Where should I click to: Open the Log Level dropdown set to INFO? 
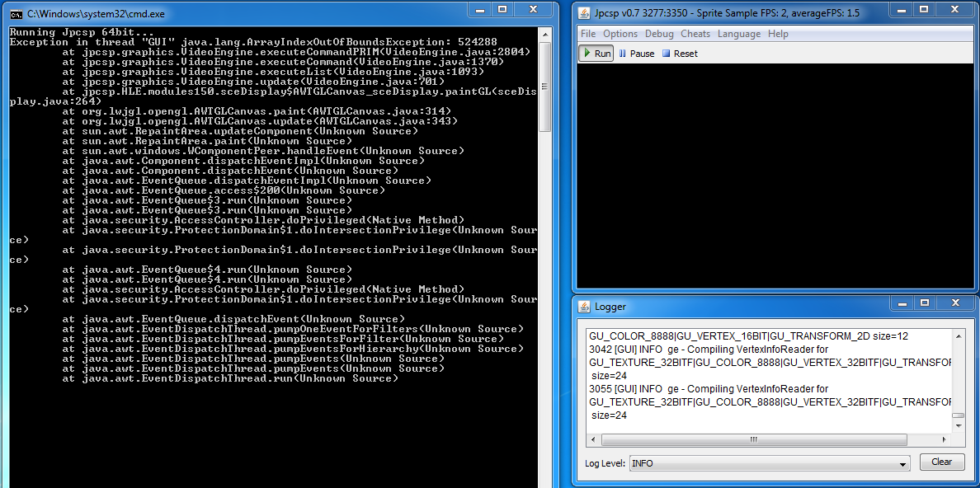770,463
